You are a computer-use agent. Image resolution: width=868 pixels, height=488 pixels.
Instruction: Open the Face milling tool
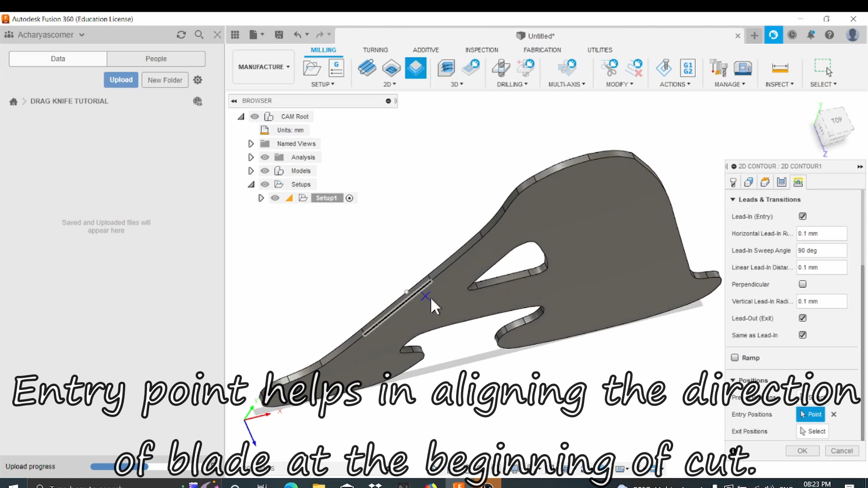[x=367, y=68]
